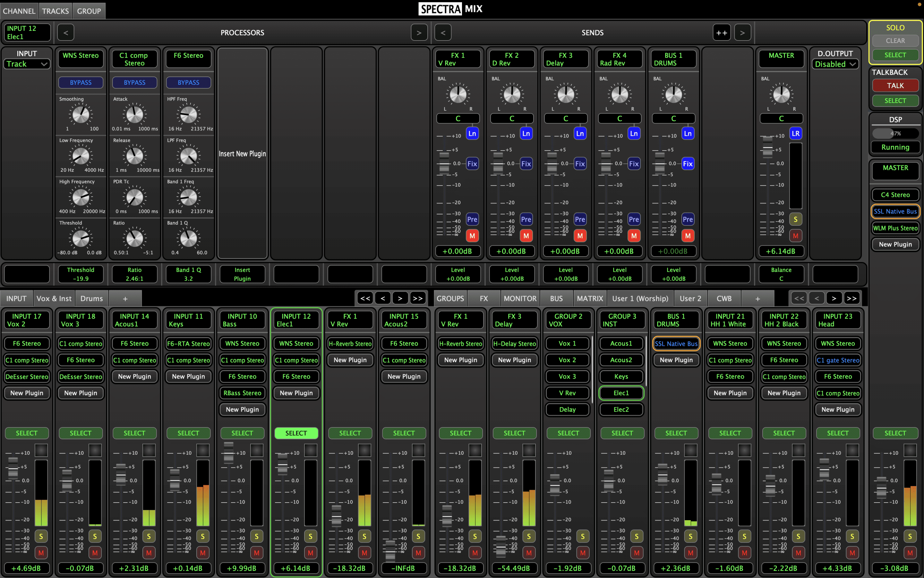The image size is (924, 578).
Task: Click SELECT on INPUT 11 Keys channel
Action: point(188,433)
